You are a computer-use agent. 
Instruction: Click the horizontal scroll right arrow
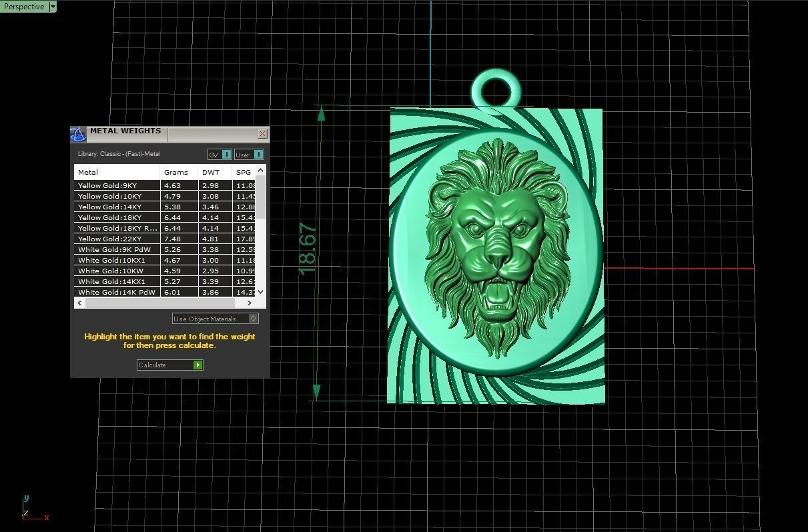point(250,303)
